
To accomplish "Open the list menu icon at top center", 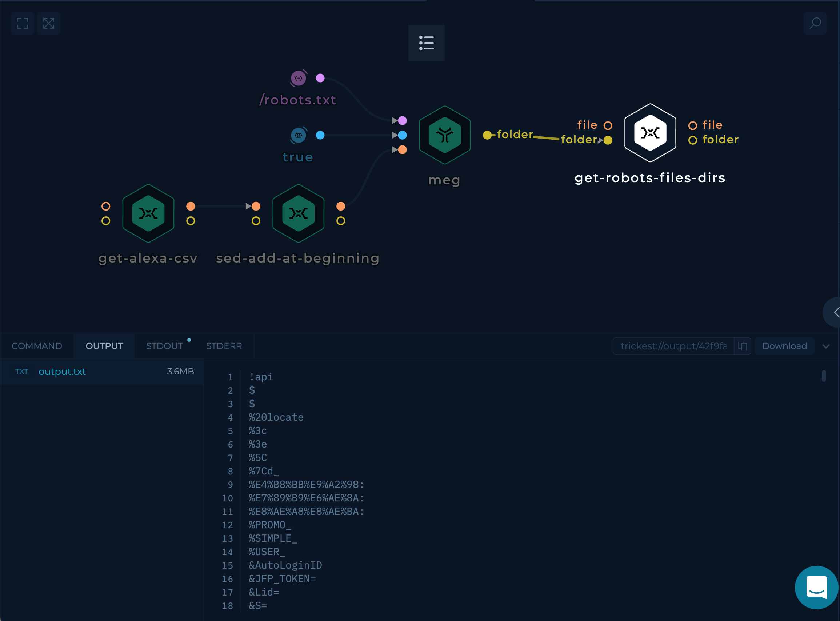I will [427, 43].
